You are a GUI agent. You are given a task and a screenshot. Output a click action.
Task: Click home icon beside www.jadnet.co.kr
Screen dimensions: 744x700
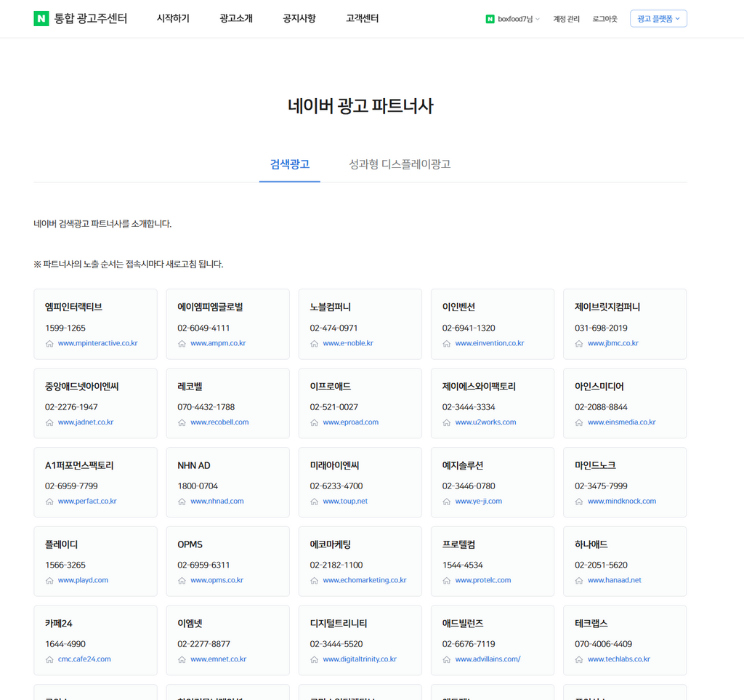(x=49, y=422)
